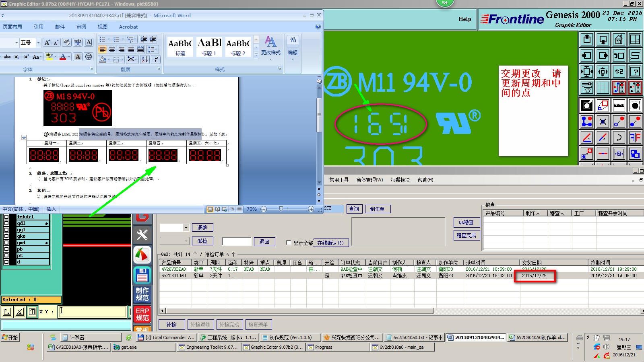This screenshot has height=362, width=644.
Task: Enable the 显示全部 checkbox
Action: (289, 243)
